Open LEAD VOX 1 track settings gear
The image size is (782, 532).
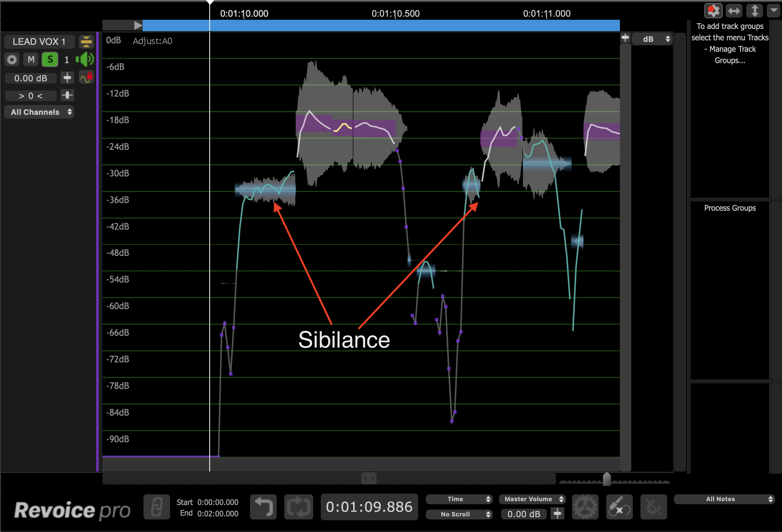point(12,60)
